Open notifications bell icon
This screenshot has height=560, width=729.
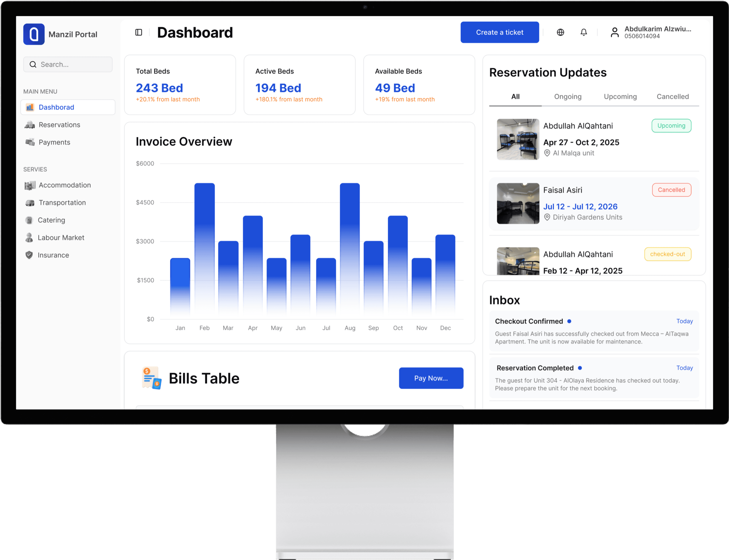(584, 32)
